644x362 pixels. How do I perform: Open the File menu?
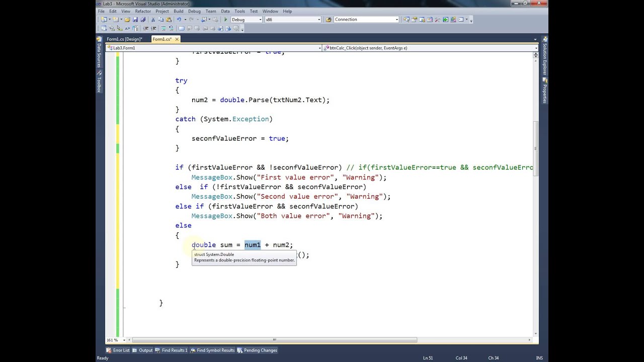coord(101,11)
